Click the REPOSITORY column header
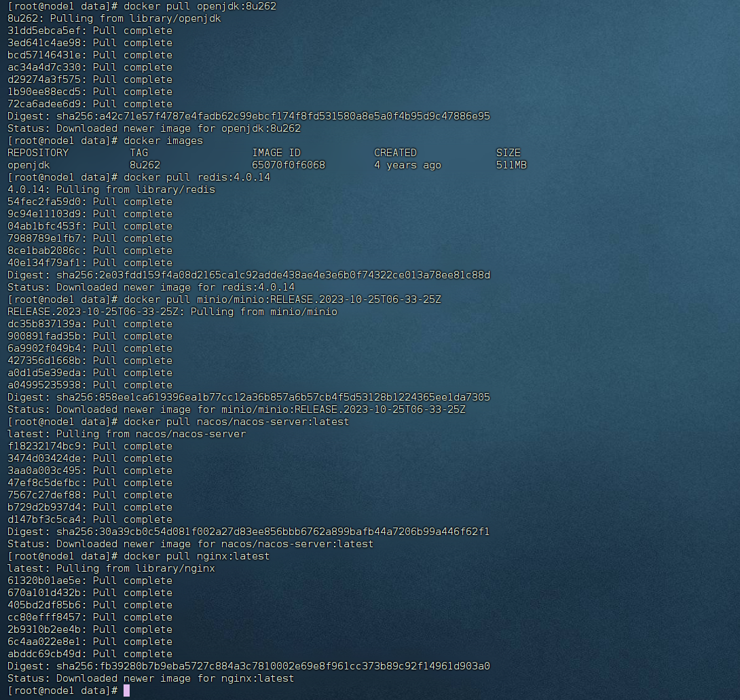 click(38, 153)
